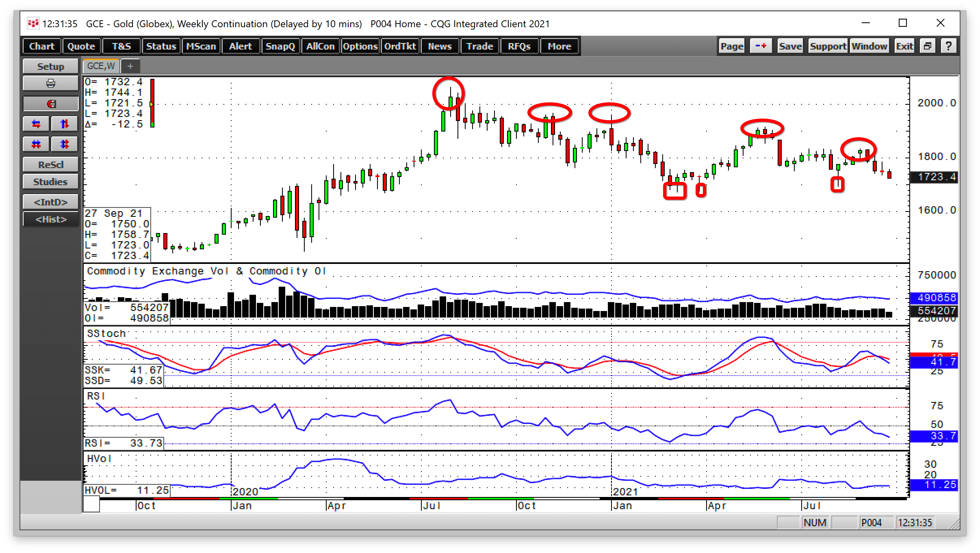Open the Trade toolbar item

tap(479, 46)
